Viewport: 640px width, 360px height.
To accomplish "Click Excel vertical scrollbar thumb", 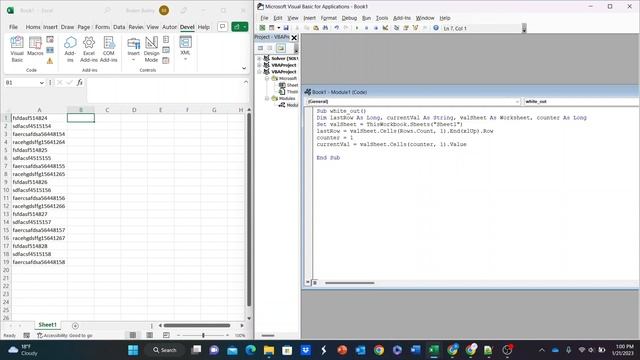I will 249,210.
